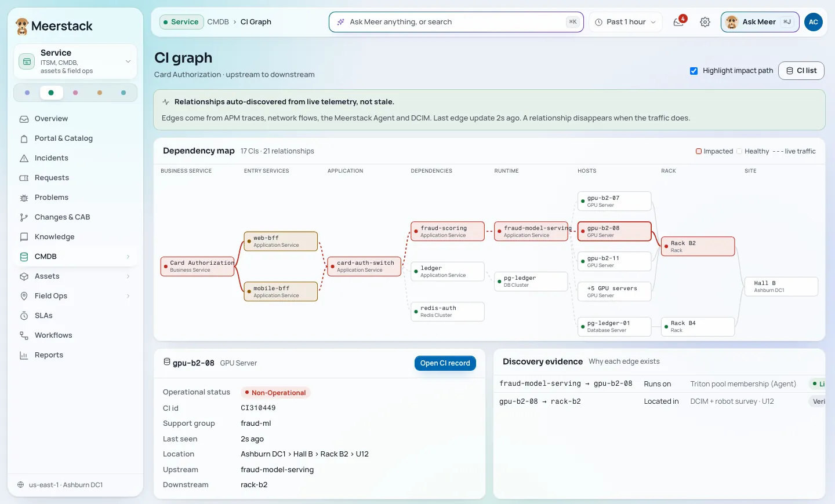Click gpu-b2-08 → rack-b2 evidence row
This screenshot has height=504, width=835.
click(x=660, y=401)
